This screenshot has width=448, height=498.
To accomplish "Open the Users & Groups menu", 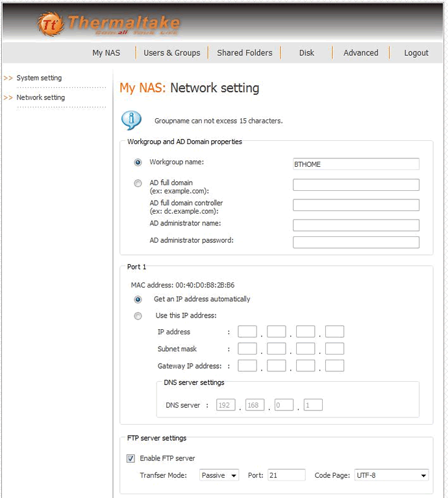I will 172,53.
